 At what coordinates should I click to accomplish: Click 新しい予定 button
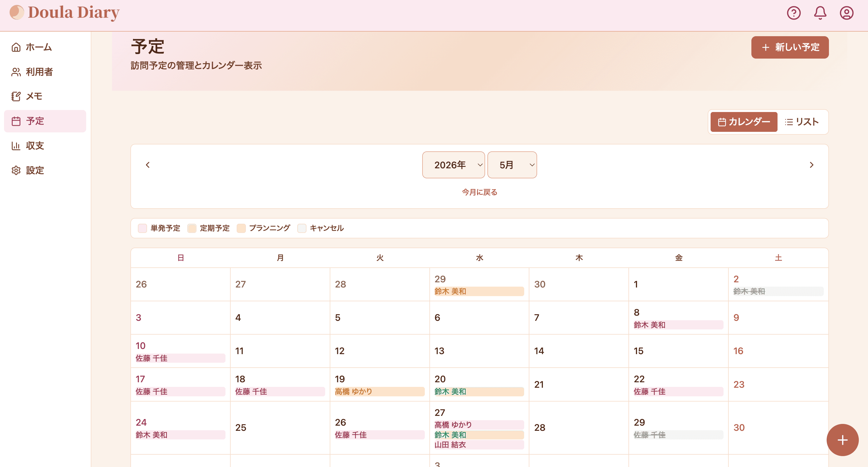[790, 47]
